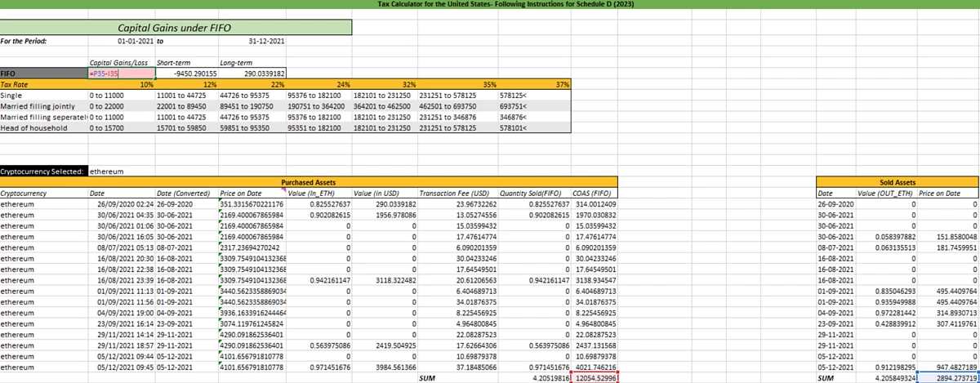Click the 'Quantity Sold(FIFO)' column header
Viewport: 980px width, 383px height.
coord(534,193)
